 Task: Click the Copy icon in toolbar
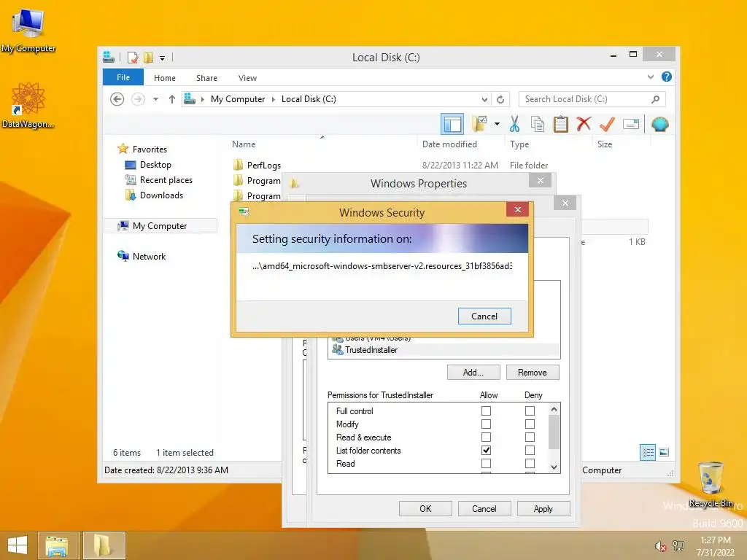[538, 124]
